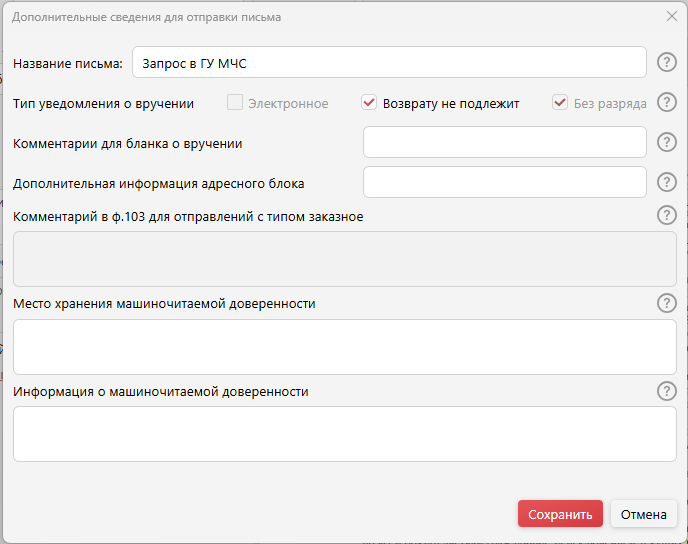Image resolution: width=688 pixels, height=544 pixels.
Task: Toggle the Электронное checkbox
Action: coord(235,103)
